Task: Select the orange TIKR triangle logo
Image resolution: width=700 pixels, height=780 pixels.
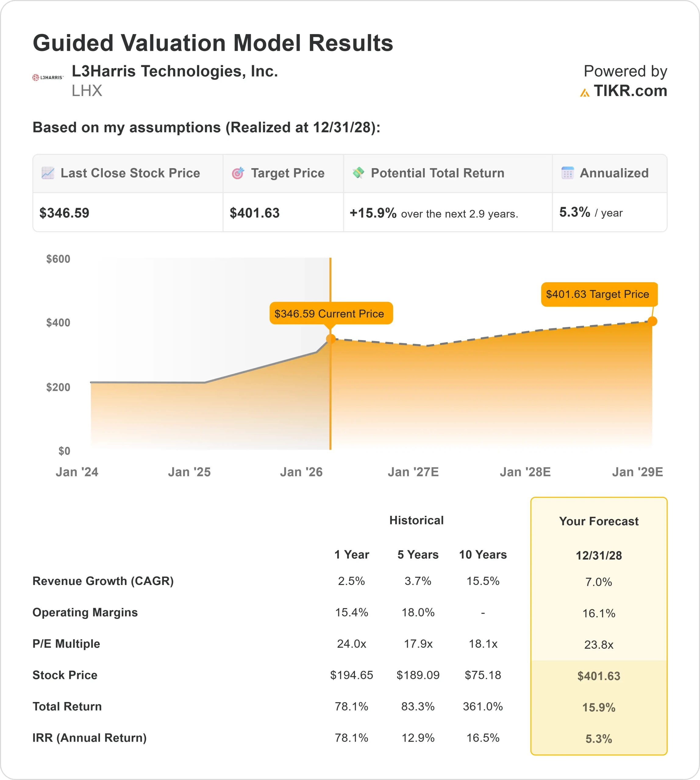Action: click(x=585, y=92)
